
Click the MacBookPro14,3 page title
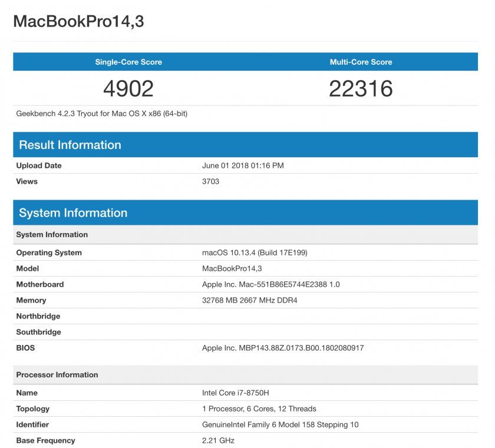[71, 21]
